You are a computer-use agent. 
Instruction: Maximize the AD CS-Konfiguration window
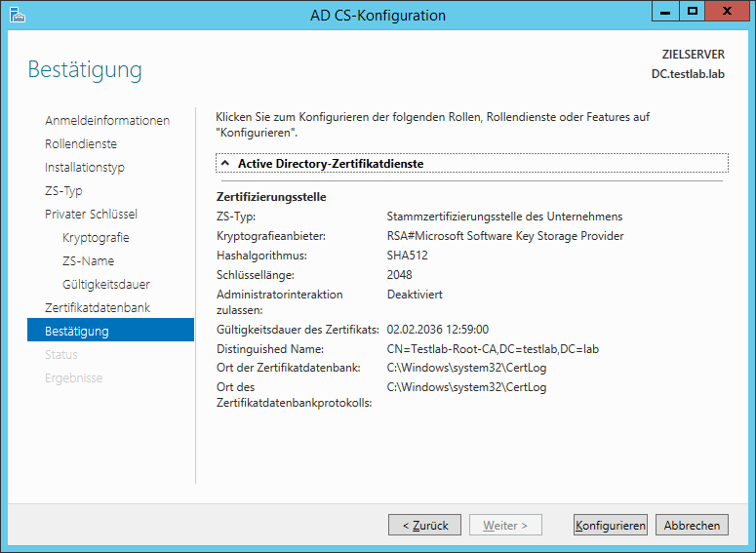(693, 11)
